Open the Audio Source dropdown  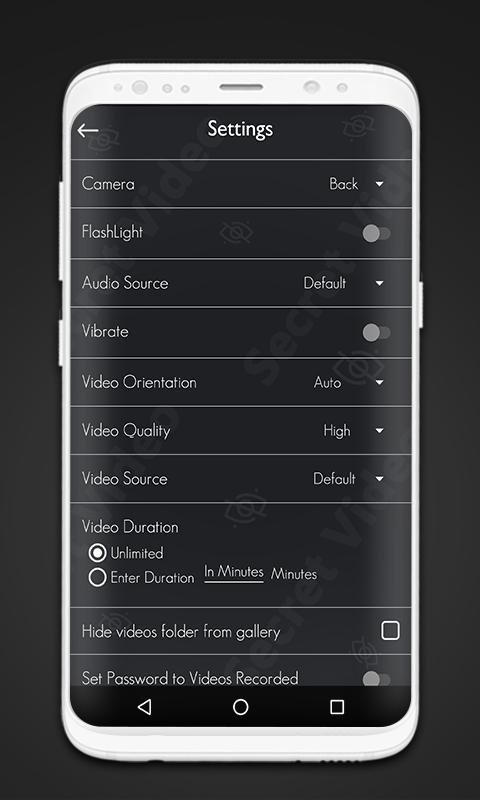pos(343,283)
